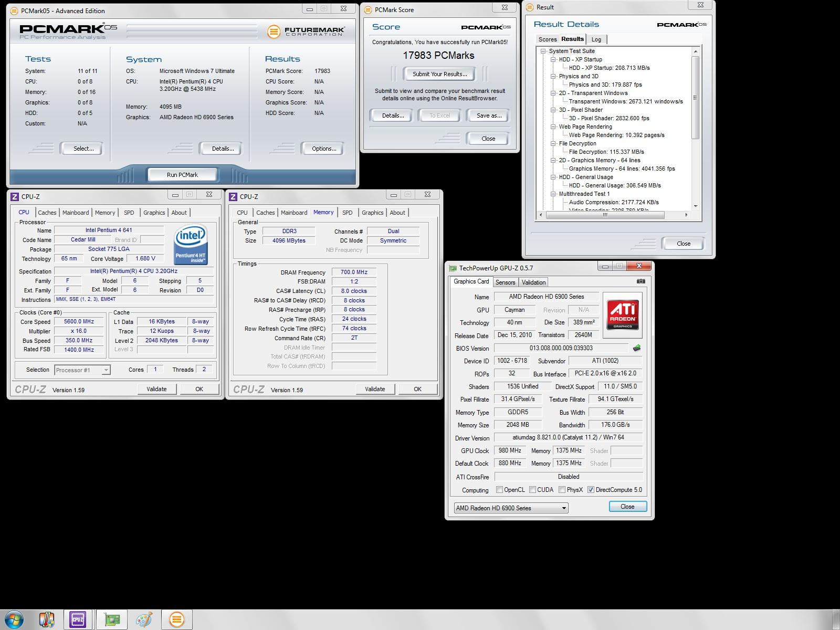Screen dimensions: 840x630
Task: Click the BIOS Version field in GPU-Z
Action: tap(561, 348)
